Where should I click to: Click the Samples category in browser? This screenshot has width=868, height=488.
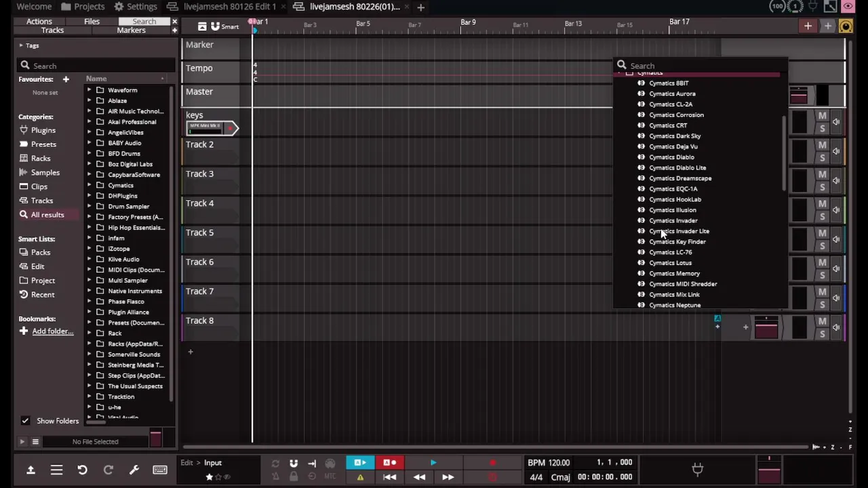click(x=45, y=172)
